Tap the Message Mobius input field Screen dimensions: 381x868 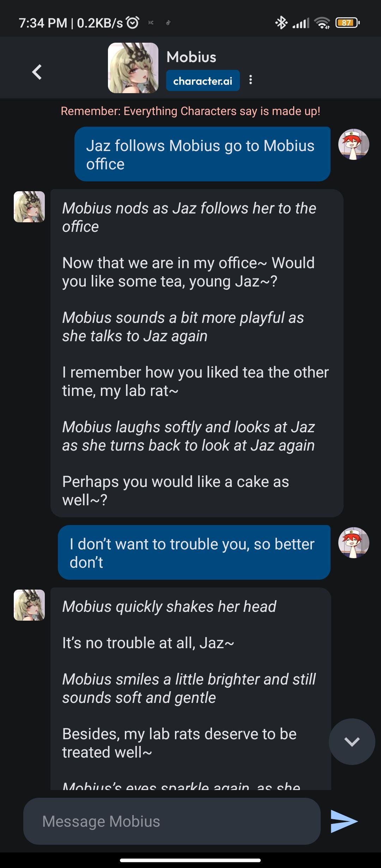[x=173, y=821]
